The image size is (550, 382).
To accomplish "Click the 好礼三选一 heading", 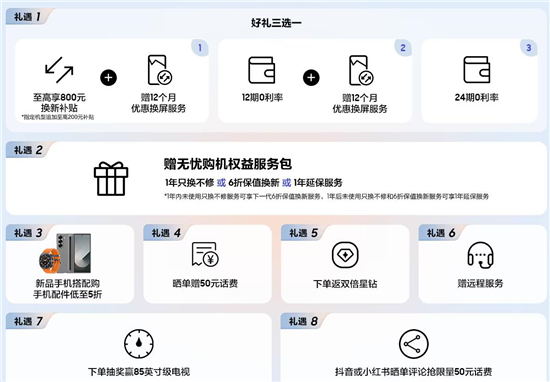I will coord(276,23).
